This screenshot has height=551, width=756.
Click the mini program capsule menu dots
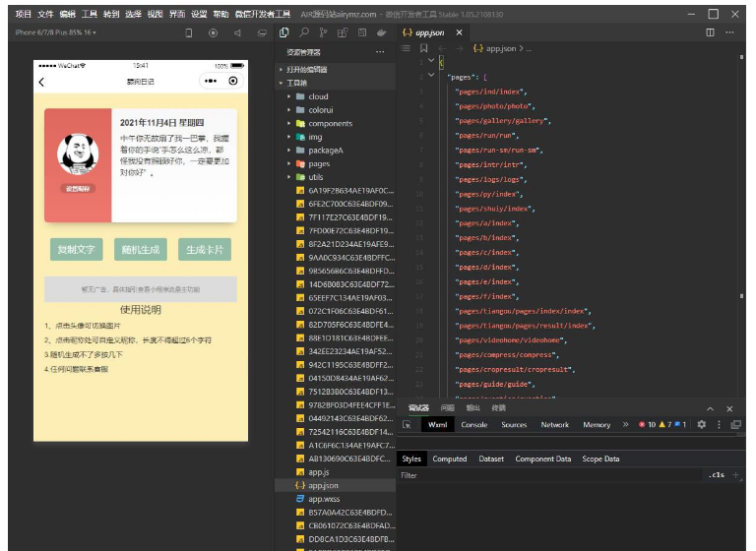[210, 82]
